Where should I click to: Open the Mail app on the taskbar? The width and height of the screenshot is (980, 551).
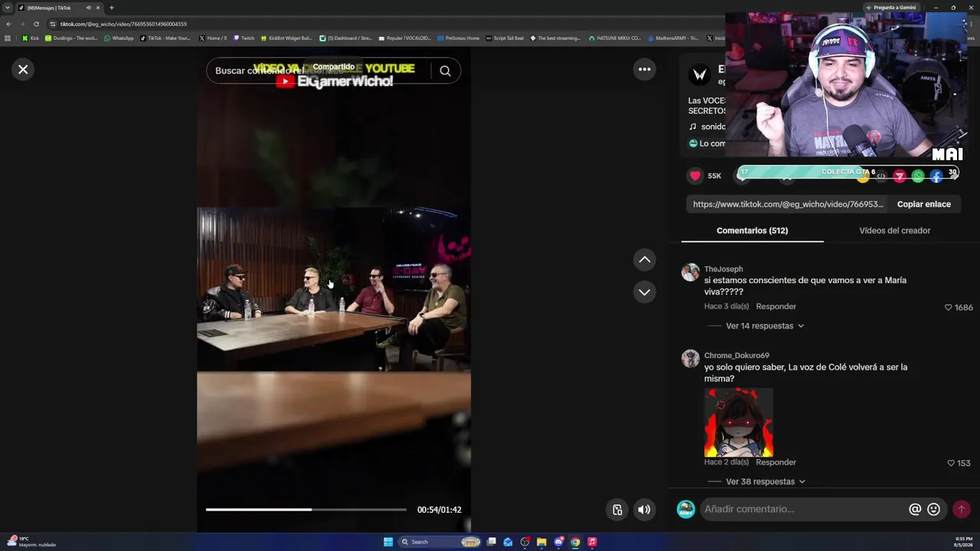[x=508, y=542]
